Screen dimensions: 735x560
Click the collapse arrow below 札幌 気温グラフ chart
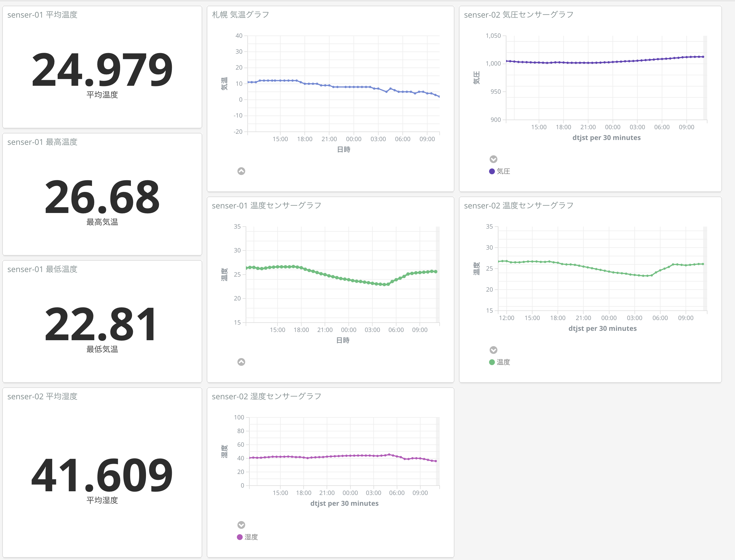pos(241,171)
